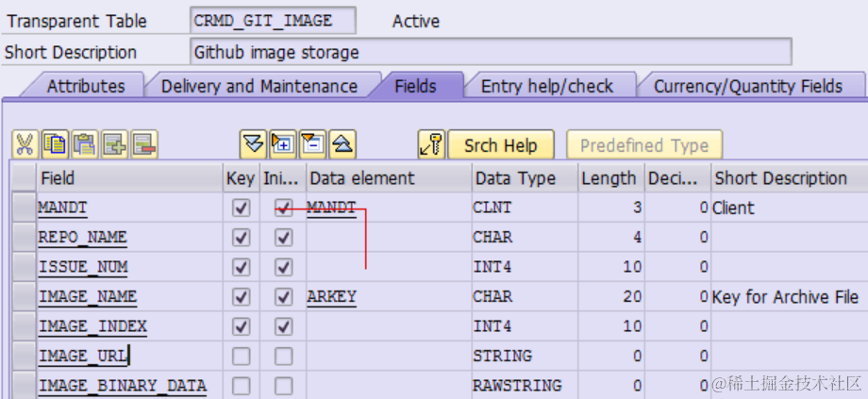The image size is (868, 399).
Task: Click the CLNT data type cell
Action: [x=525, y=208]
